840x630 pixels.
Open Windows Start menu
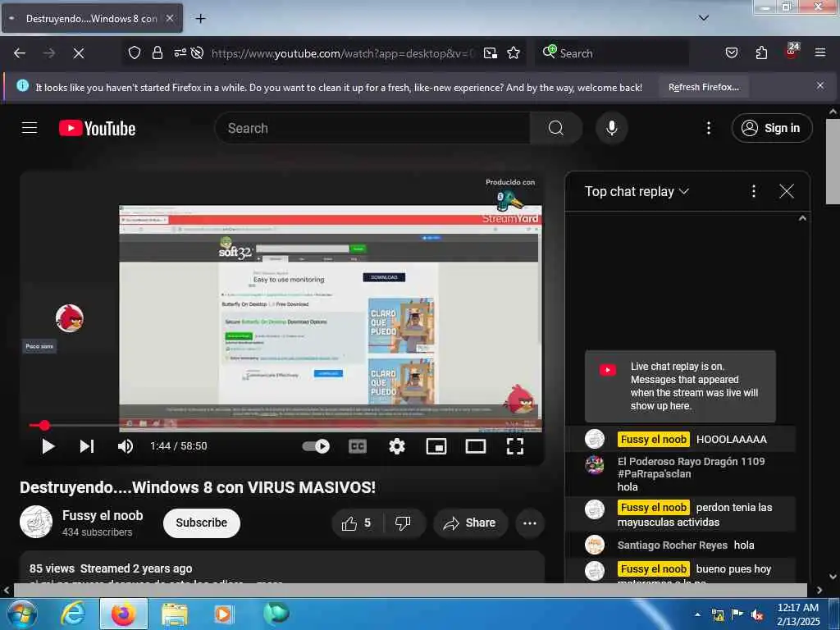tap(21, 614)
